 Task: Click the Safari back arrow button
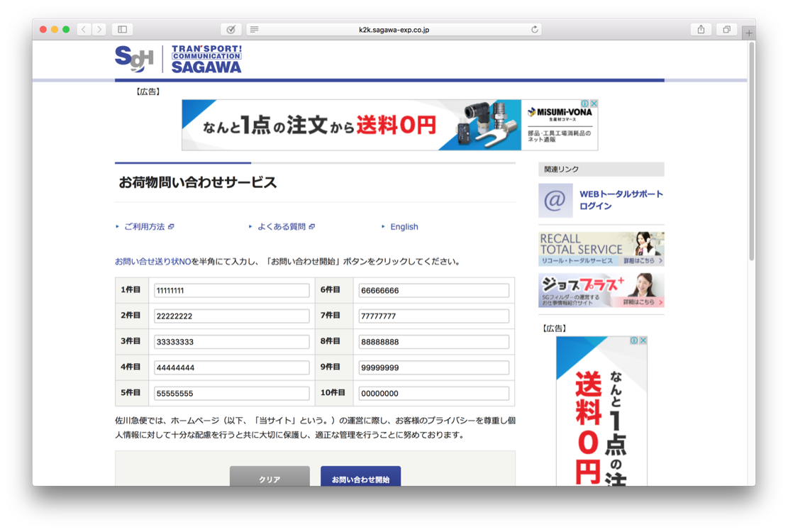tap(84, 29)
